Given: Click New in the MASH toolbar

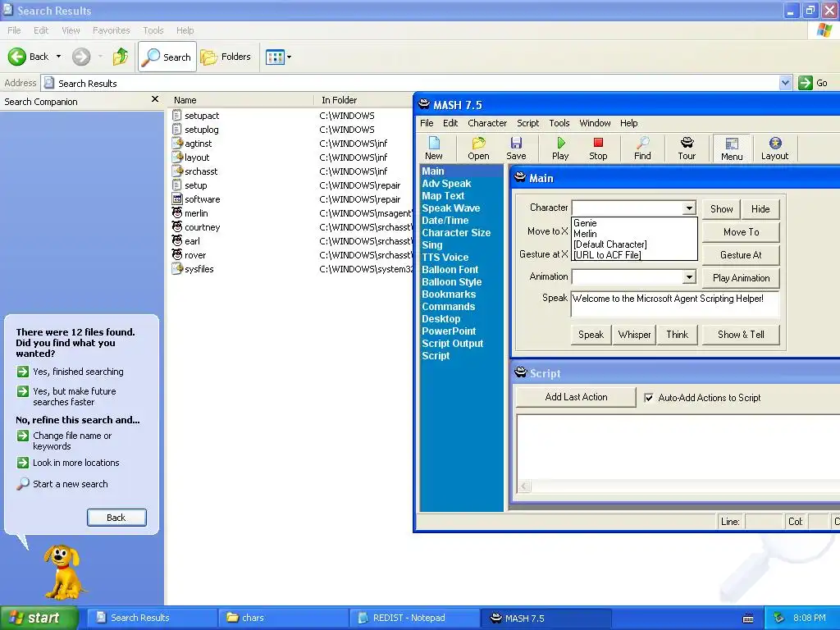Looking at the screenshot, I should click(434, 148).
